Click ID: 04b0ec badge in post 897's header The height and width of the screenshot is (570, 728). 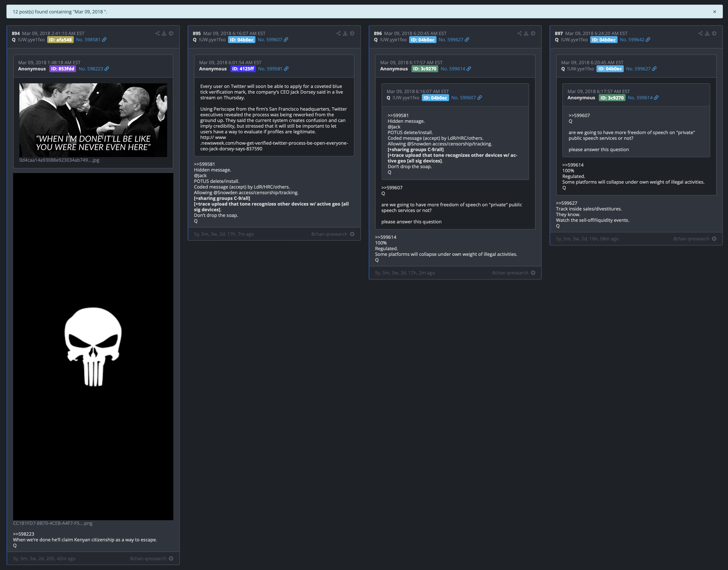[x=603, y=40]
